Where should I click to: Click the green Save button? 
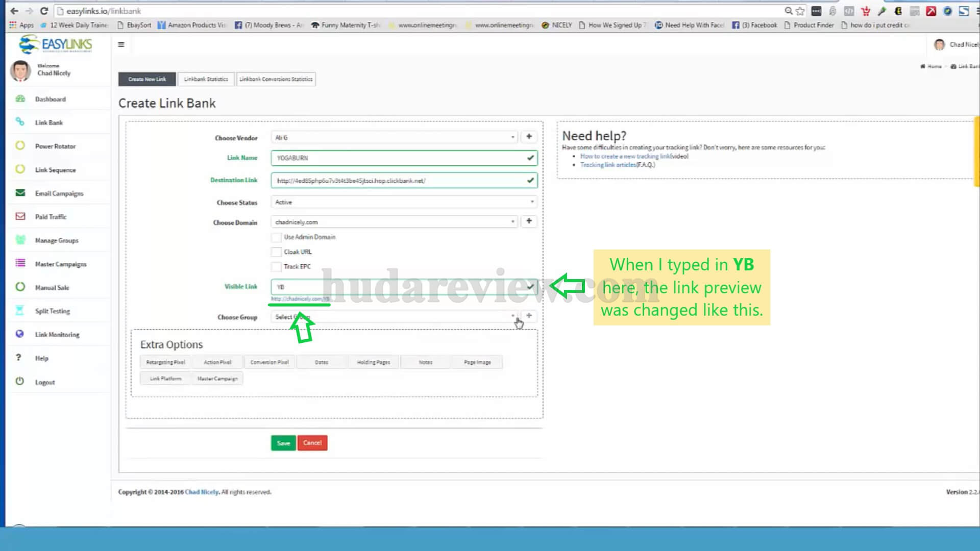coord(283,443)
